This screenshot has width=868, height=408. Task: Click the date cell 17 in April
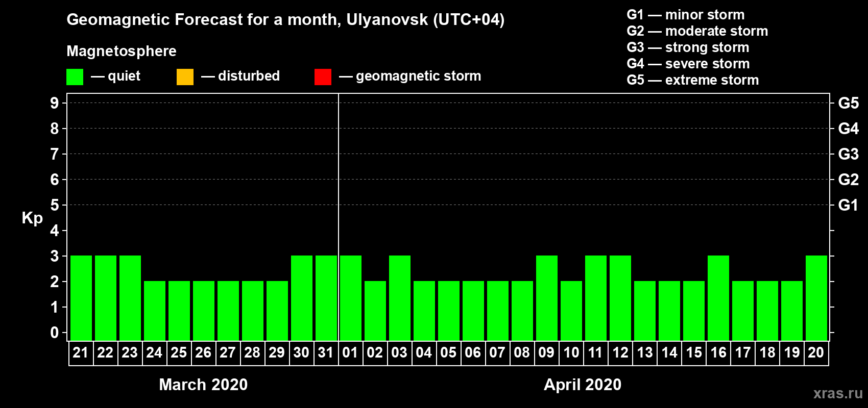(x=743, y=353)
